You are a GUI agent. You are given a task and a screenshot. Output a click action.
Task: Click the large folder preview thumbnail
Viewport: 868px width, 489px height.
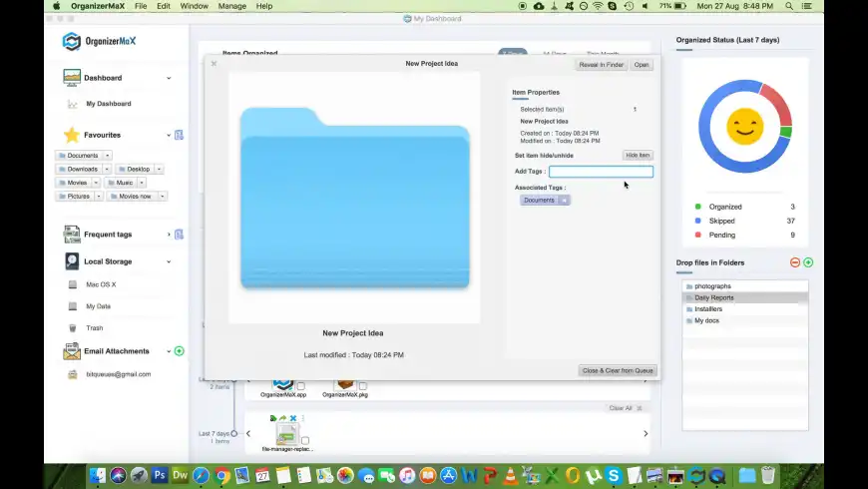click(355, 198)
